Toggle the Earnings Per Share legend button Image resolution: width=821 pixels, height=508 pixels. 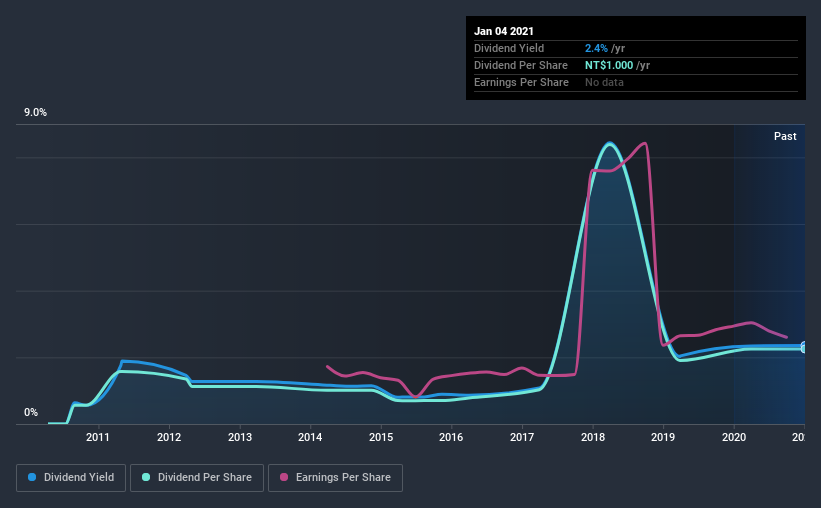[335, 478]
